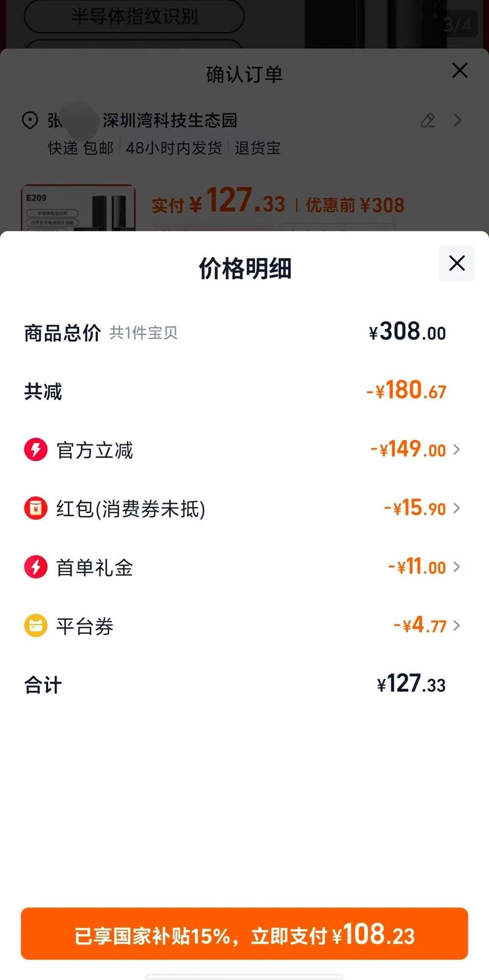Screen dimensions: 489x980
Task: Tap the yellow 平台券 coupon icon
Action: click(x=35, y=625)
